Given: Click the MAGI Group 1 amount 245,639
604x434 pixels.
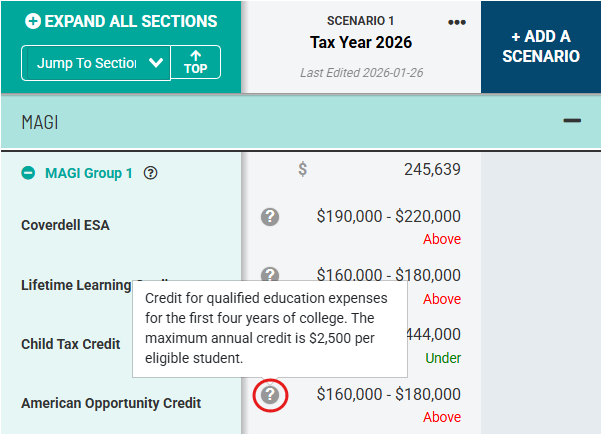Looking at the screenshot, I should click(432, 170).
